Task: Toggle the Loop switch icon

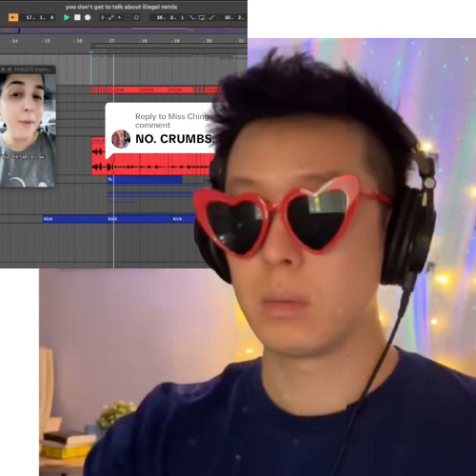Action: [202, 18]
